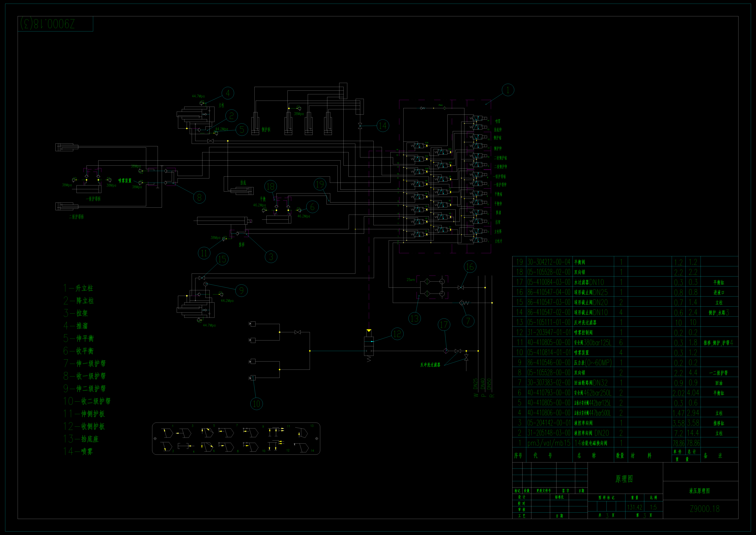Select callout balloon 16 above the inlet valve

point(470,267)
